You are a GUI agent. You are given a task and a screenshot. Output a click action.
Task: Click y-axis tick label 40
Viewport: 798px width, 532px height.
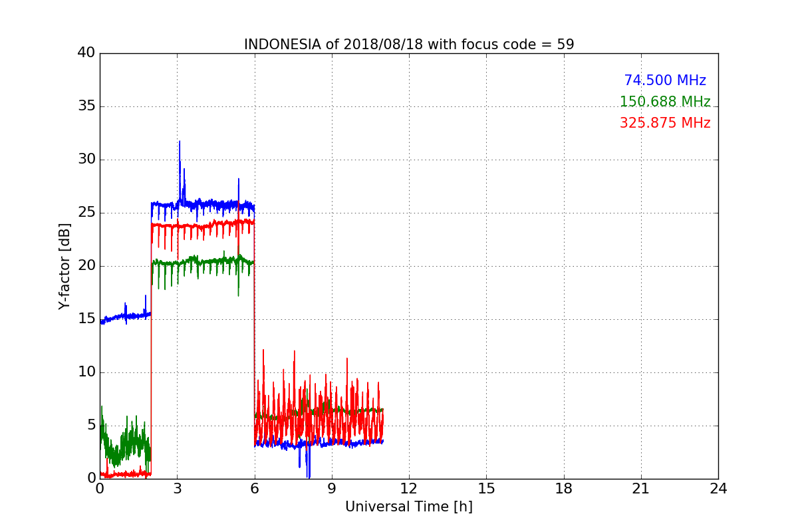coord(86,53)
